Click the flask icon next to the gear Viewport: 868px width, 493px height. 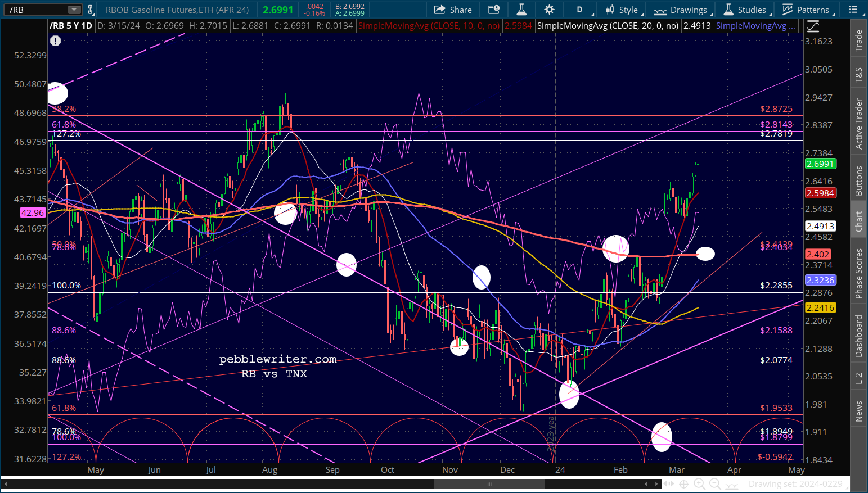pyautogui.click(x=521, y=10)
